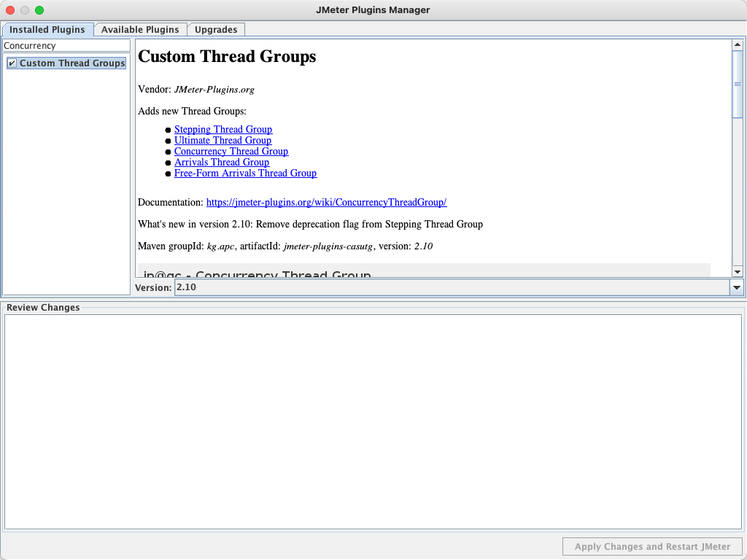The height and width of the screenshot is (560, 747).
Task: Click the Custom Thread Groups heading
Action: click(x=227, y=57)
